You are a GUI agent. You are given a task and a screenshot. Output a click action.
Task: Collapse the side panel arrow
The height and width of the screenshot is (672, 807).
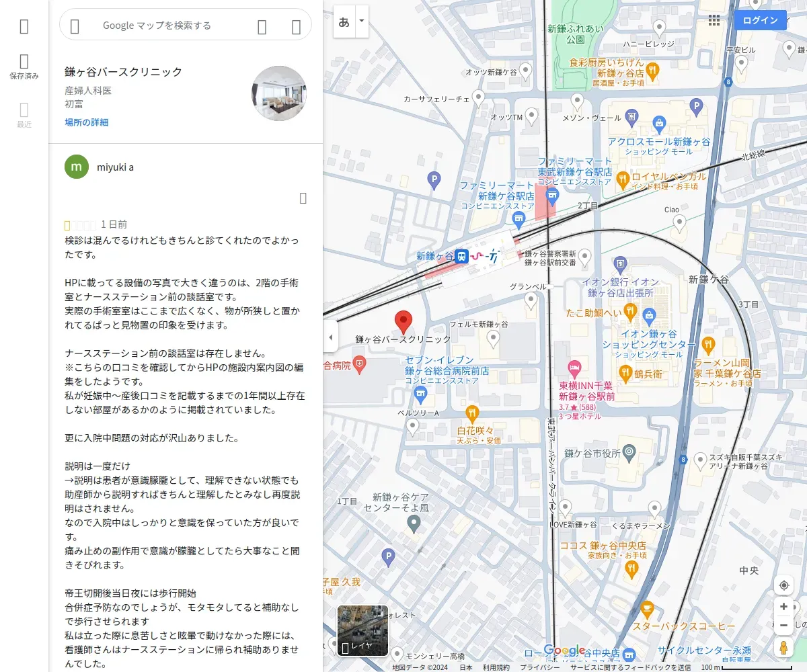point(330,337)
